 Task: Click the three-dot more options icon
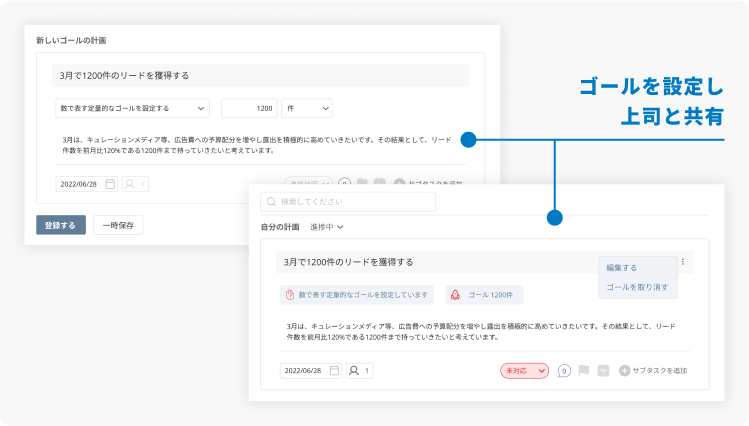(684, 262)
